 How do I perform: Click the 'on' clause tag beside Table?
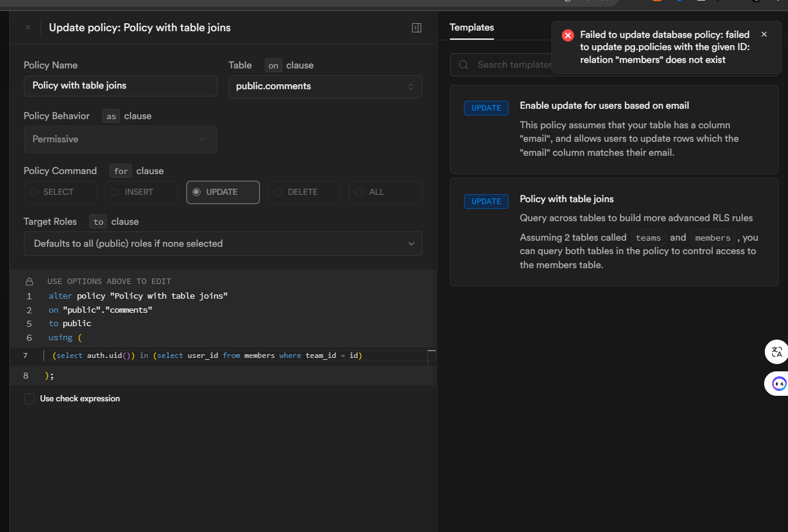pos(273,65)
